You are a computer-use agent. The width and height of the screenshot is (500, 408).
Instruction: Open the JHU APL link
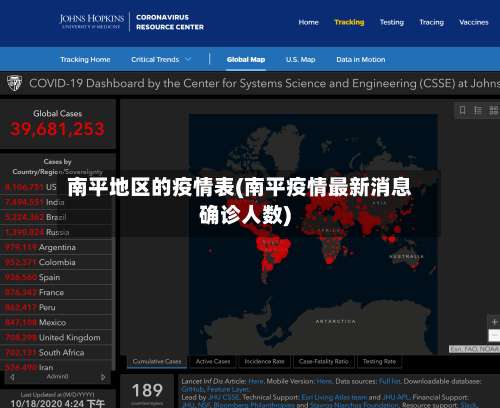[396, 397]
